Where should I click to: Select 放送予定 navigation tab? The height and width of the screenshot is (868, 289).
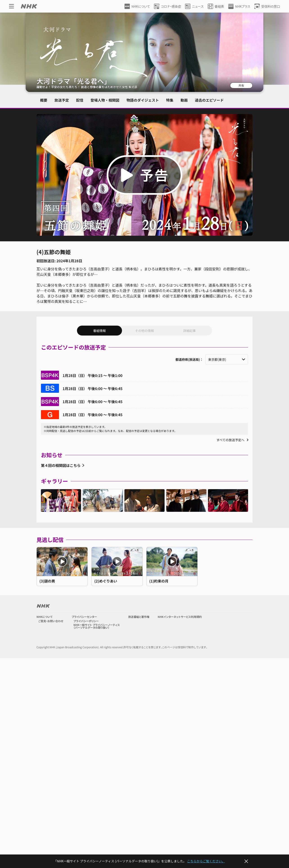62,100
